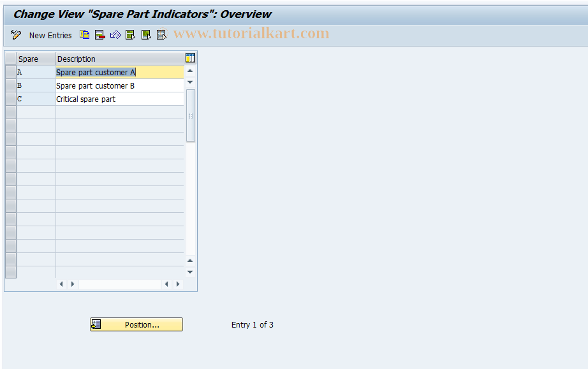Screen dimensions: 588x369
Task: Select the row for spare part indicator B
Action: click(10, 85)
